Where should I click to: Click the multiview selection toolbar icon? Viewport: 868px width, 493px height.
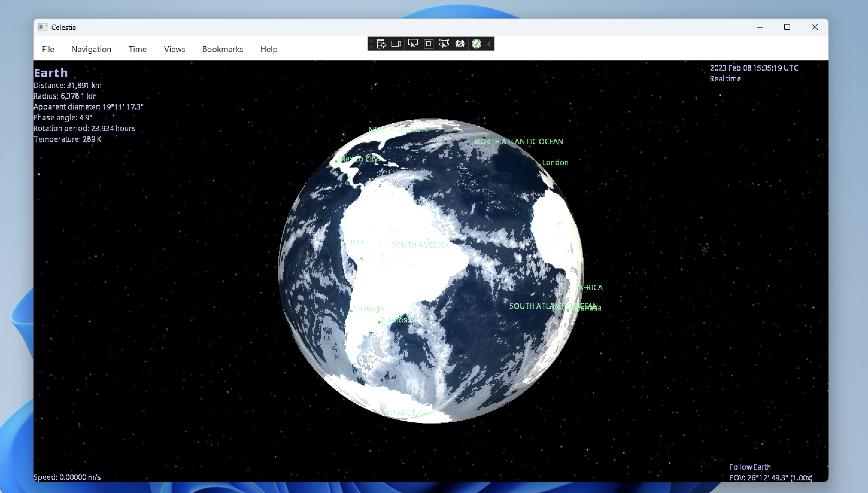tap(444, 44)
